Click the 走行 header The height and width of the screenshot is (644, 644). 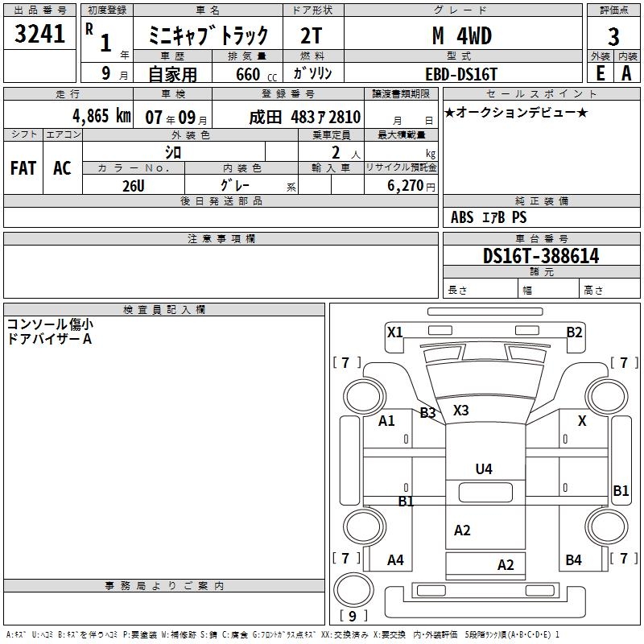[68, 94]
